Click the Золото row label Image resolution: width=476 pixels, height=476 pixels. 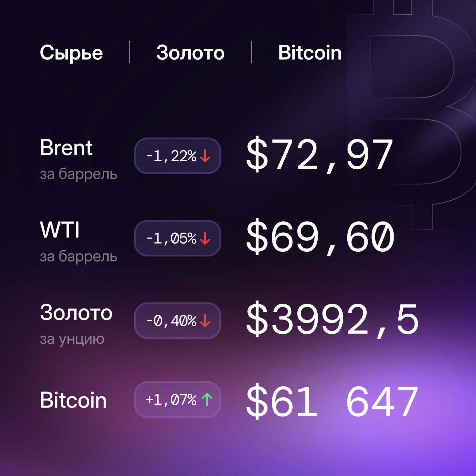pos(76,313)
